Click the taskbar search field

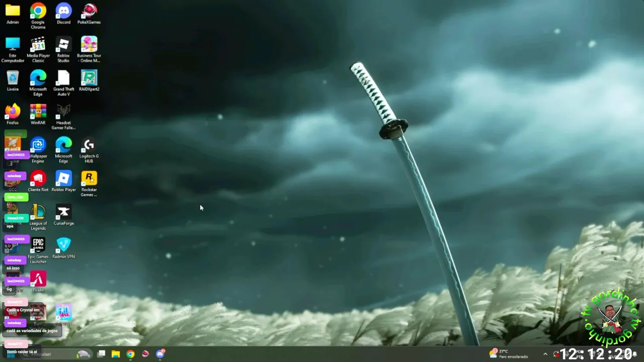[55, 354]
